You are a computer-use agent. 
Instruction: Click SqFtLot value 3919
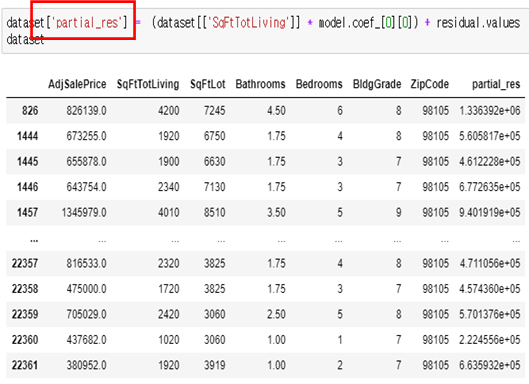215,365
